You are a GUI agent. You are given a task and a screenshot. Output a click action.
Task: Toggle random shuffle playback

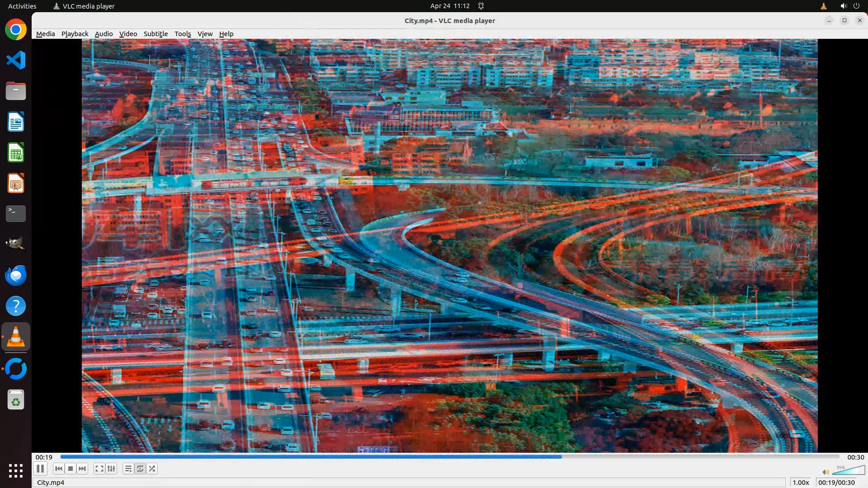tap(152, 469)
